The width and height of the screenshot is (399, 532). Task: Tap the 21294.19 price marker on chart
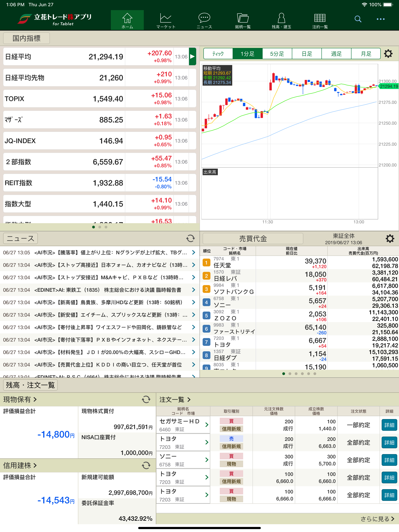click(389, 86)
